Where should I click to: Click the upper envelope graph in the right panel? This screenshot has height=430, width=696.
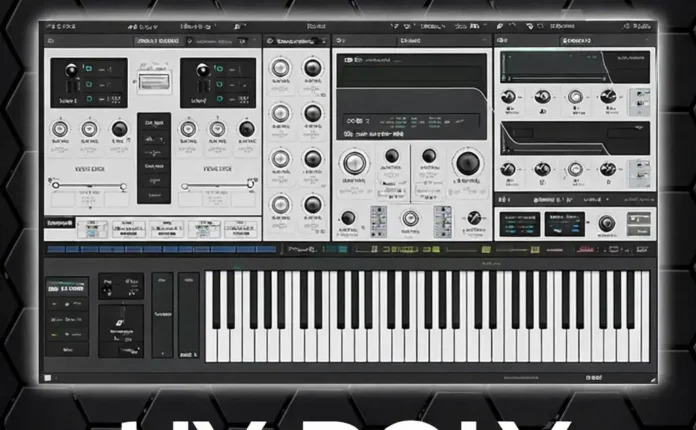pos(575,67)
